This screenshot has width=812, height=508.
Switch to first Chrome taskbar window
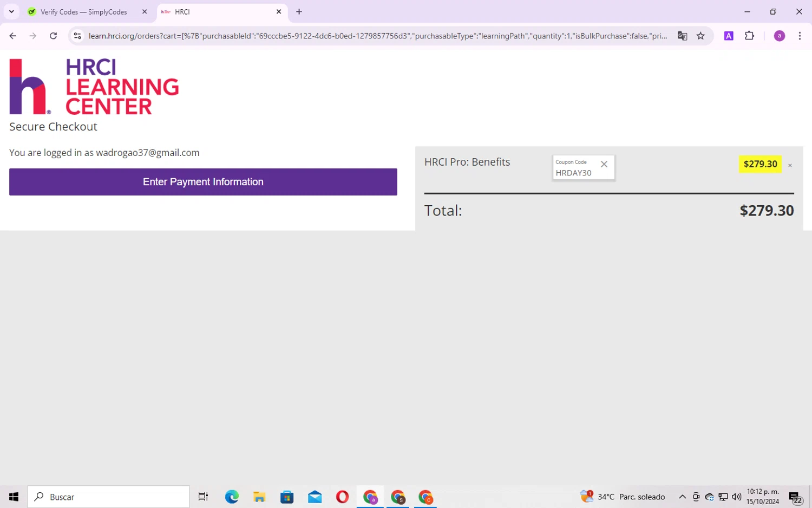point(370,497)
